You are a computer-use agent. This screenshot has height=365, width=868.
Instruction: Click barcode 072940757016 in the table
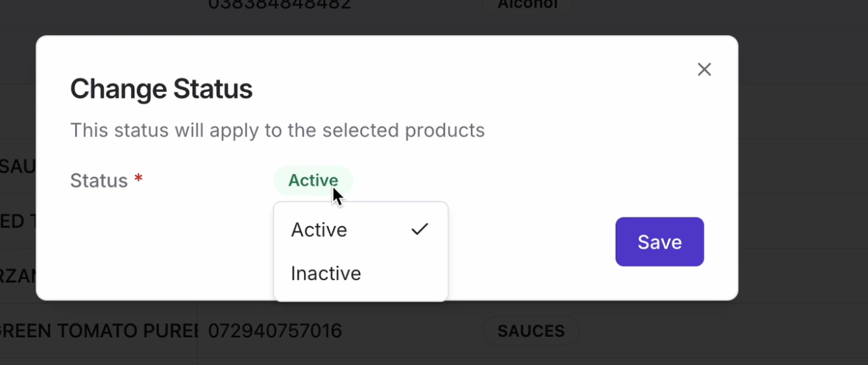click(x=275, y=331)
